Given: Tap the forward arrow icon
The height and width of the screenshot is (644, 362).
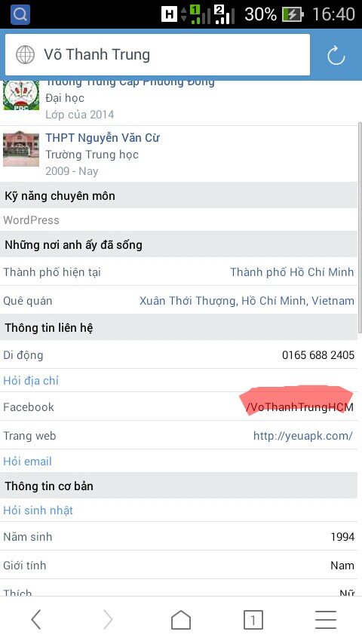Looking at the screenshot, I should click(x=108, y=619).
